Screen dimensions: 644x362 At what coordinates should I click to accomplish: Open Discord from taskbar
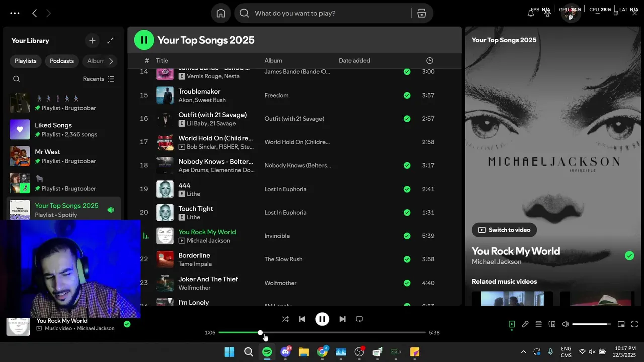tap(285, 352)
